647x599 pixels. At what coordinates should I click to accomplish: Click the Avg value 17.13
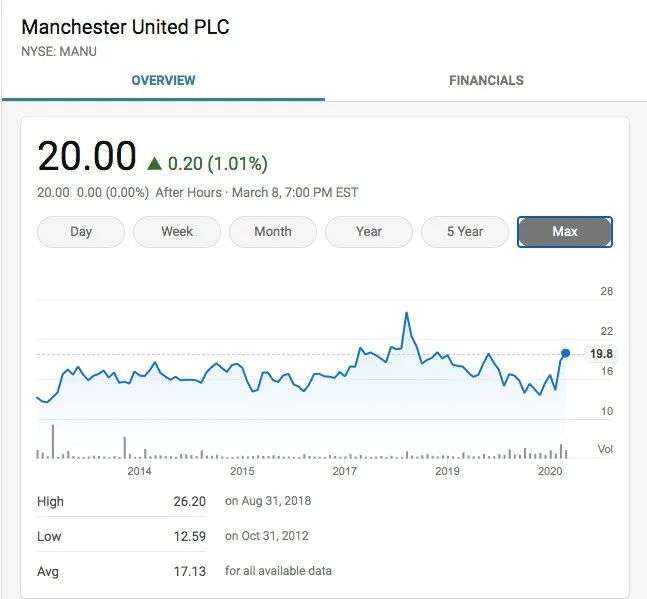pyautogui.click(x=189, y=571)
